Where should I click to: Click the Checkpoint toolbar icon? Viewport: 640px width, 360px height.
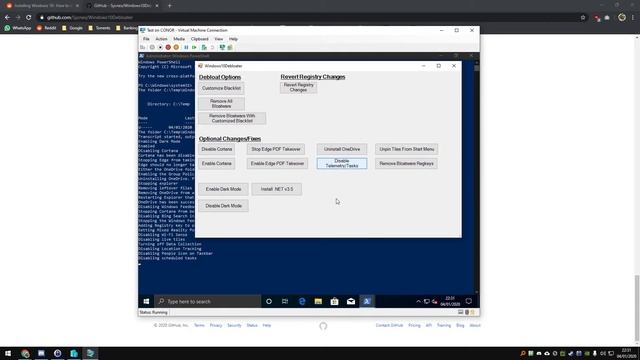point(204,47)
